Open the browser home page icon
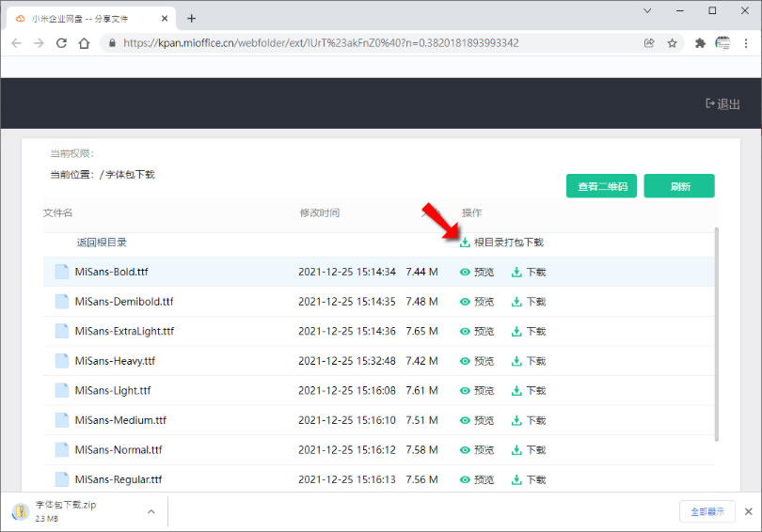The image size is (762, 532). [x=84, y=43]
